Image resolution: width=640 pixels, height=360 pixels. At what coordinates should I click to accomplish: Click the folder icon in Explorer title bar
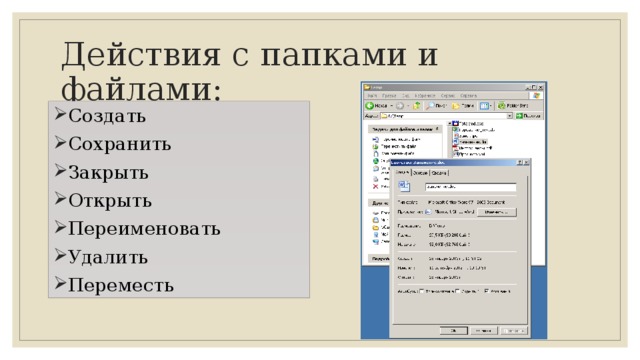367,87
